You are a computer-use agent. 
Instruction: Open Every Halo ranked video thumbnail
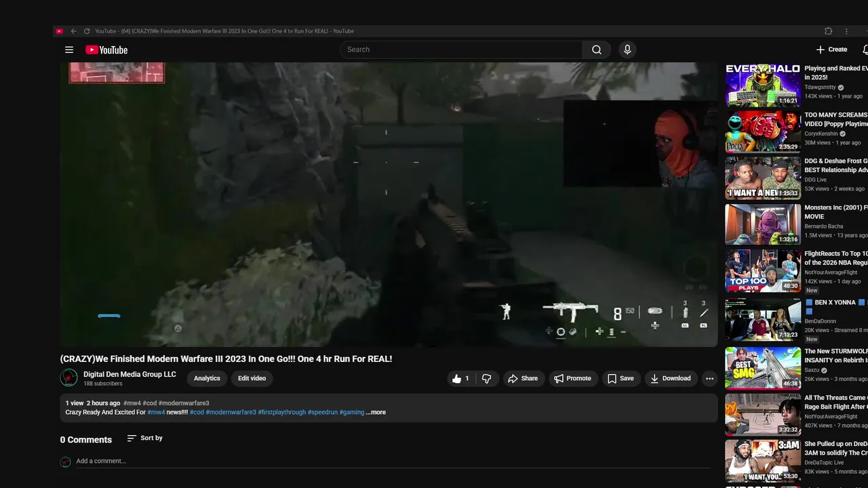coord(763,85)
